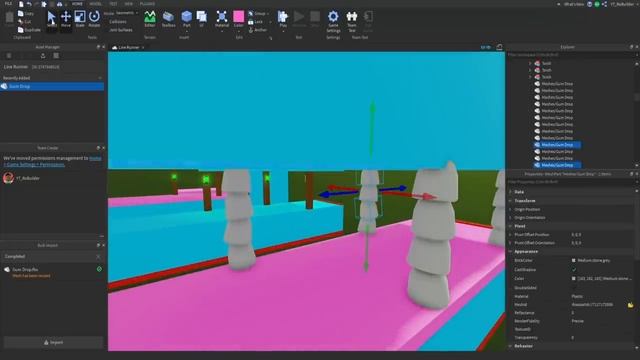Open What's New notifications
This screenshot has height=360, width=640.
click(x=573, y=4)
